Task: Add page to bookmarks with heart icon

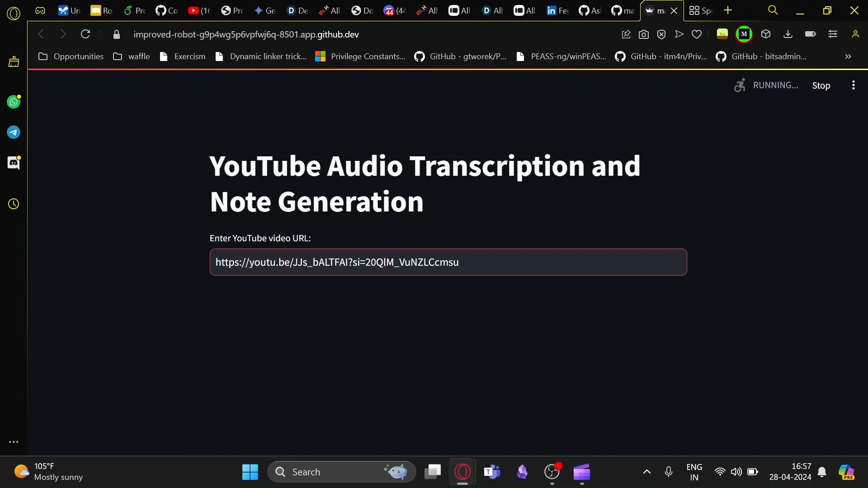Action: pos(697,34)
